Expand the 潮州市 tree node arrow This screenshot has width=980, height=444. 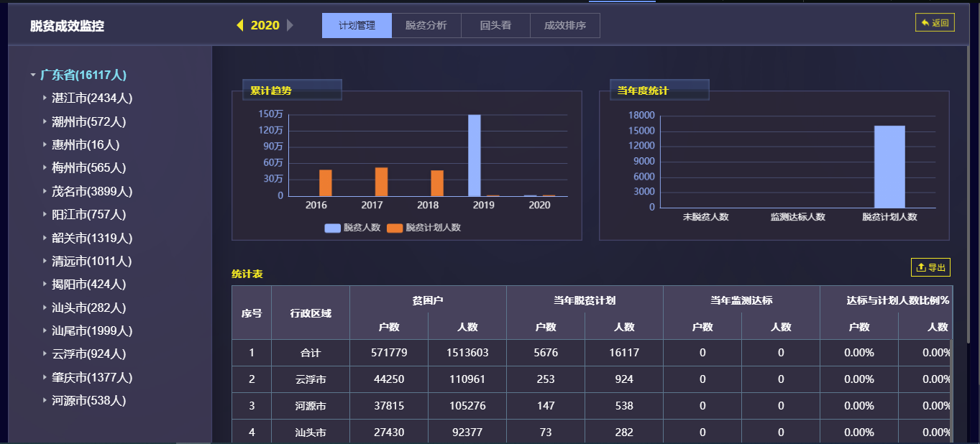click(x=45, y=121)
